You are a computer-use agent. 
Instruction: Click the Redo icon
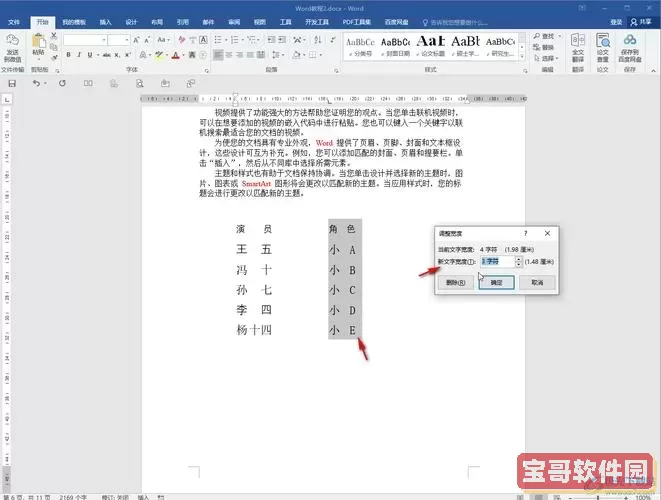(x=62, y=83)
